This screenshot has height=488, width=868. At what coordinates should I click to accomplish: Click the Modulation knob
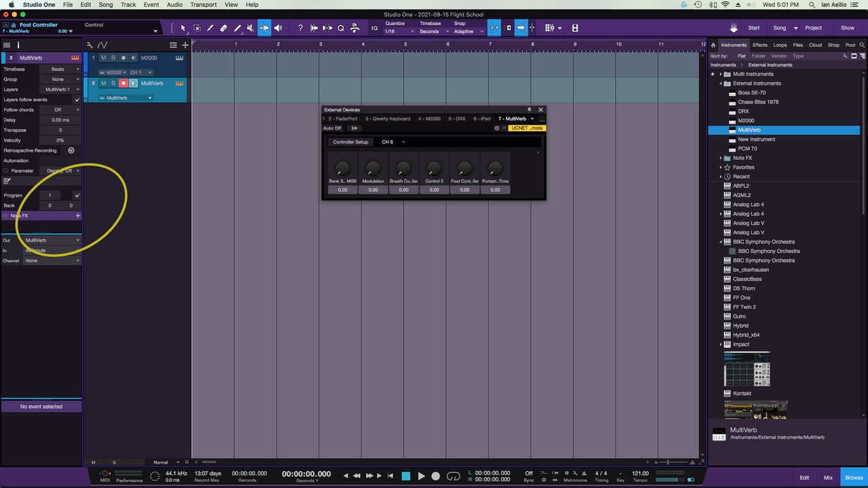pyautogui.click(x=373, y=168)
